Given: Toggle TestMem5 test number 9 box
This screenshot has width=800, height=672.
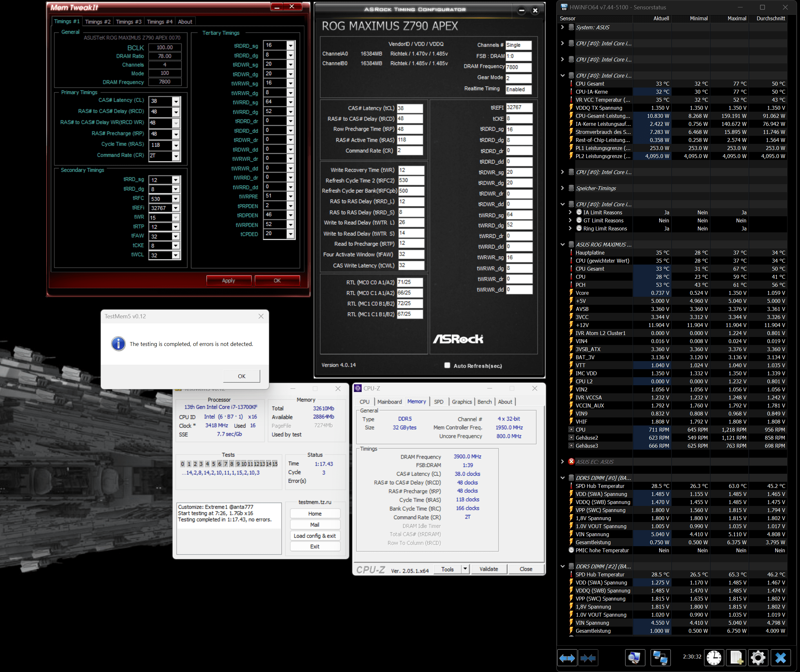Looking at the screenshot, I should coord(237,464).
